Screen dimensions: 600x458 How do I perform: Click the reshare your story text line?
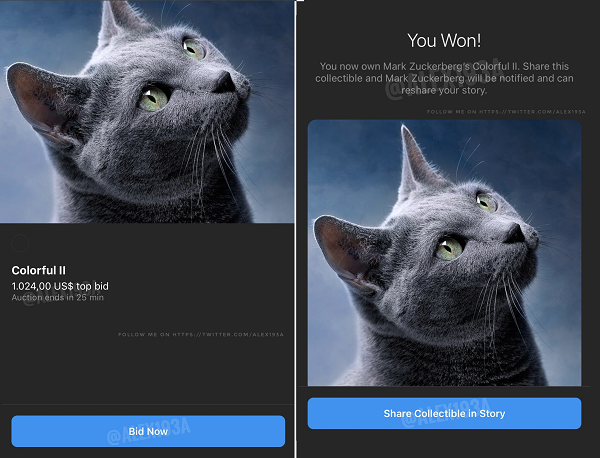(444, 90)
